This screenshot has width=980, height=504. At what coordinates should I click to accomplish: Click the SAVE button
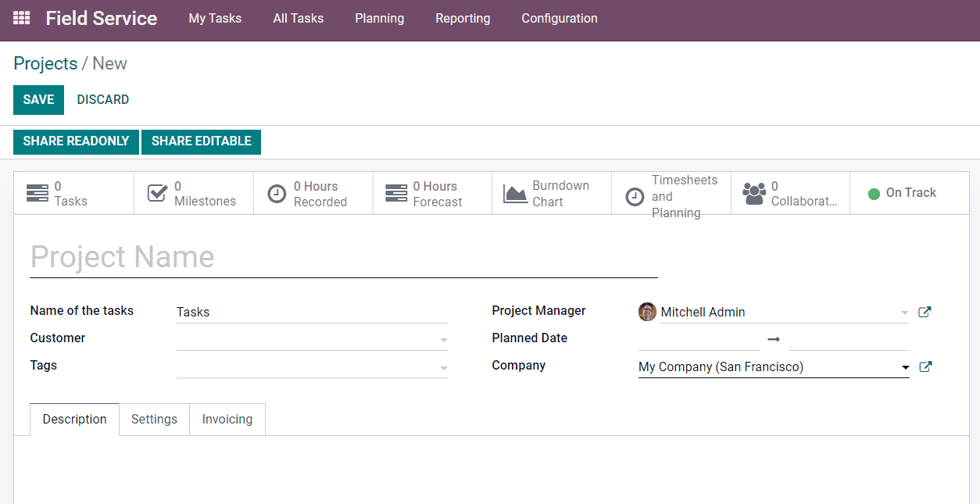click(x=38, y=99)
